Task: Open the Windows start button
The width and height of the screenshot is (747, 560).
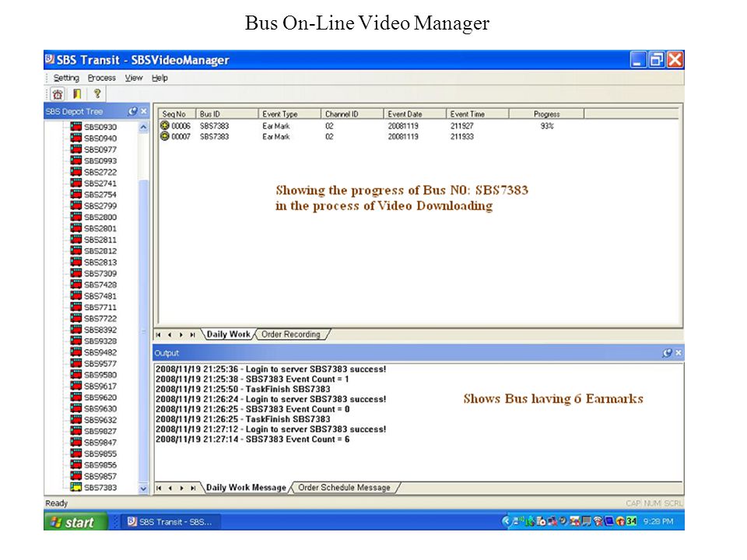Action: click(x=76, y=522)
